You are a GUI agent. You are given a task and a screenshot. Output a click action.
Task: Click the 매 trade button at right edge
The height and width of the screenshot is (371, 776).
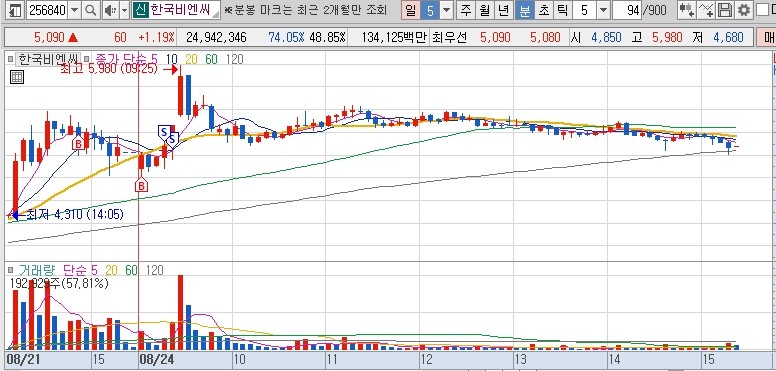tap(767, 37)
